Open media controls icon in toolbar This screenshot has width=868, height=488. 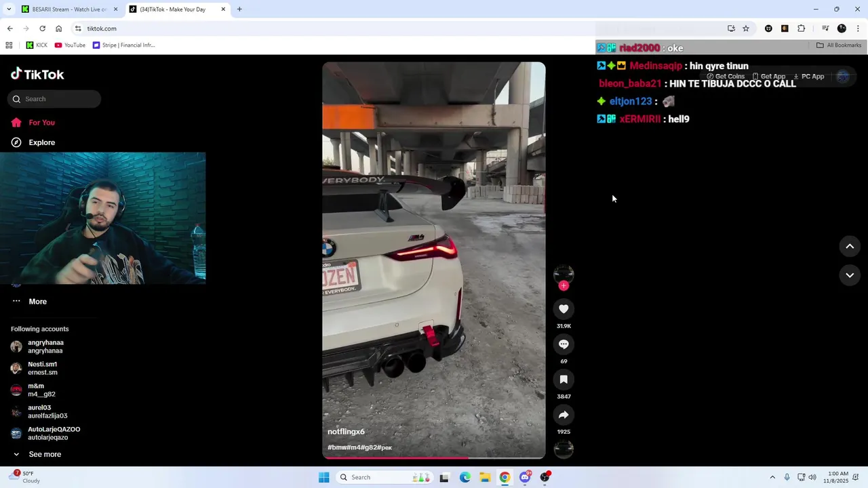[825, 28]
